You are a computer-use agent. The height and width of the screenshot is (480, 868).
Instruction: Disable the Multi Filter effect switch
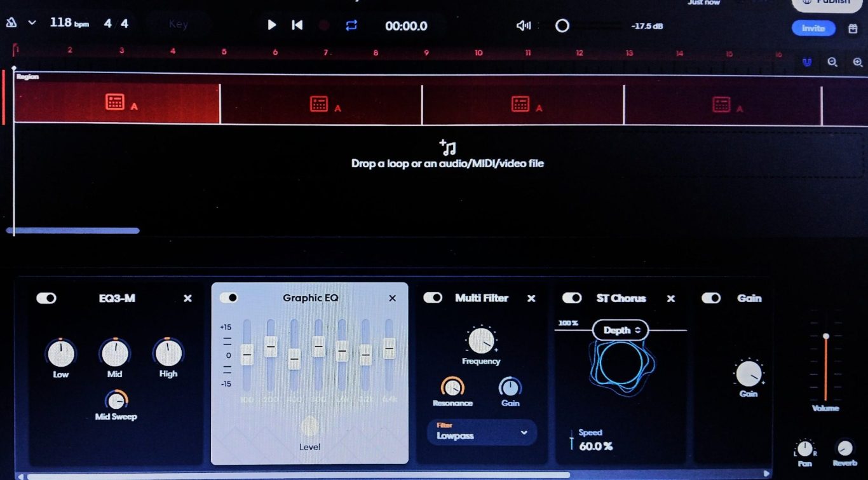pos(433,298)
